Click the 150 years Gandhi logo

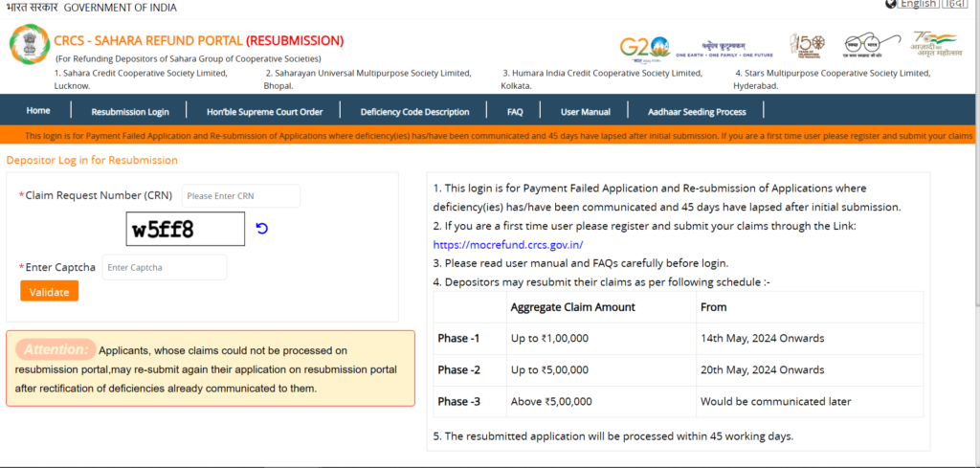click(x=807, y=45)
